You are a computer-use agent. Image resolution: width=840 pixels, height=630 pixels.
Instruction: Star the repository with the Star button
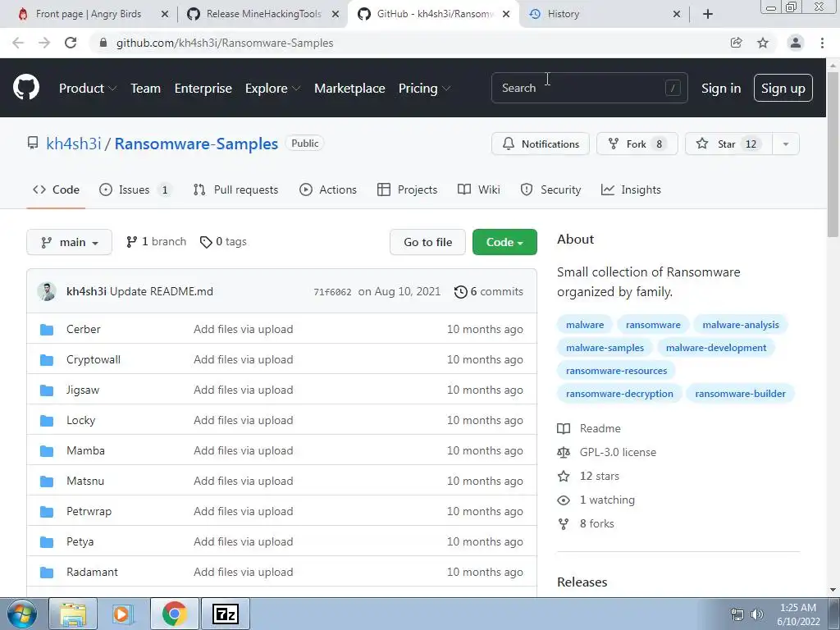click(728, 144)
